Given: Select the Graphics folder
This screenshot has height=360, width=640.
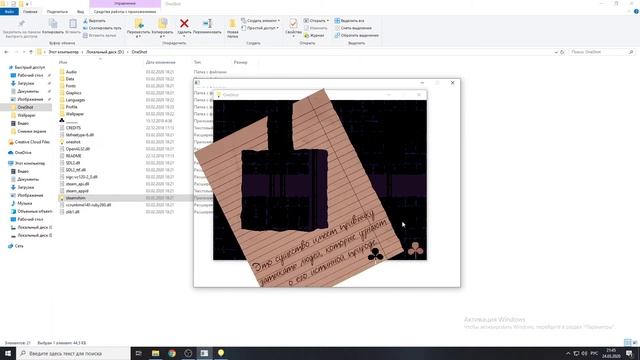Looking at the screenshot, I should click(73, 93).
